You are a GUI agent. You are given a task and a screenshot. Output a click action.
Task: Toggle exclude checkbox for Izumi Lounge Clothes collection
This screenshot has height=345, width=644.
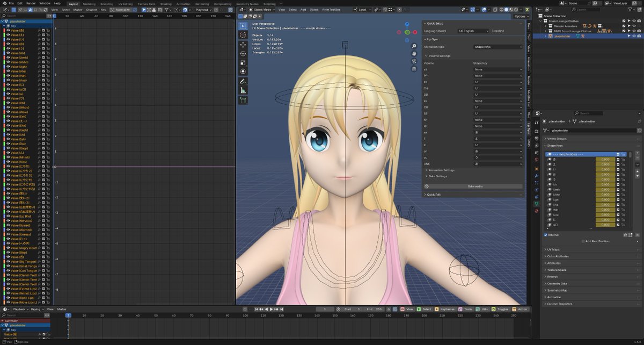coord(624,21)
